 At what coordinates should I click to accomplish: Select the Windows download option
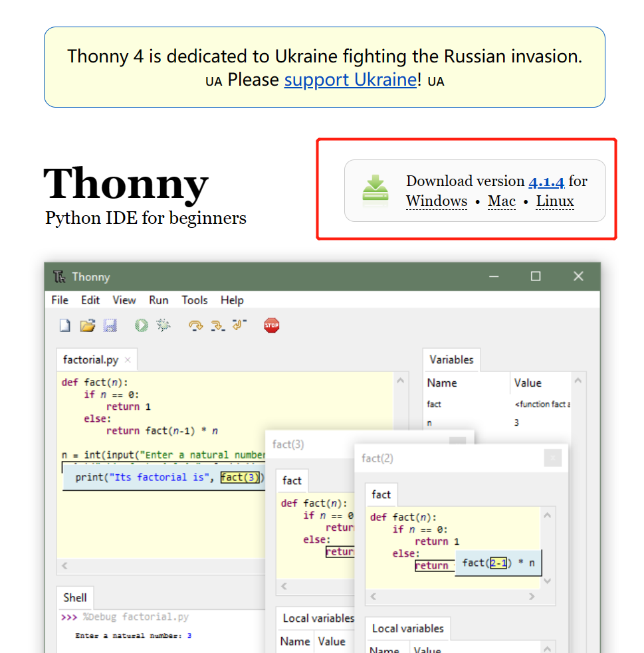click(437, 201)
